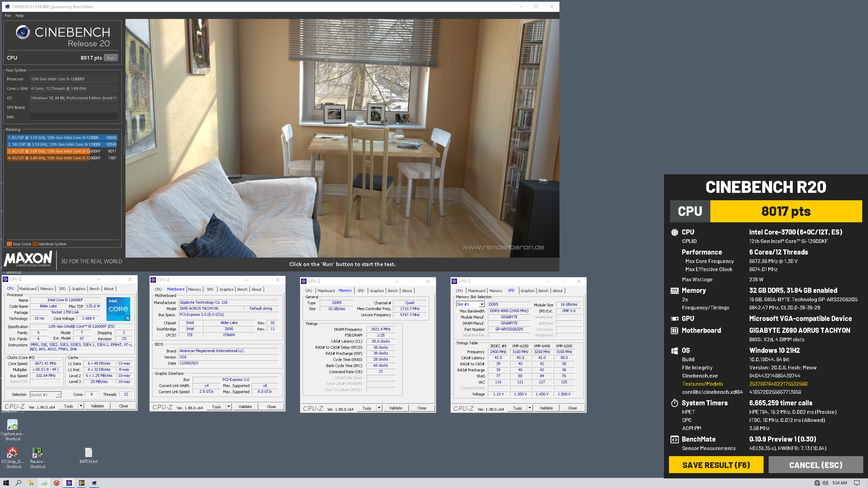Click the CPU chip icon in BenchMate panel
The height and width of the screenshot is (488, 868).
674,232
